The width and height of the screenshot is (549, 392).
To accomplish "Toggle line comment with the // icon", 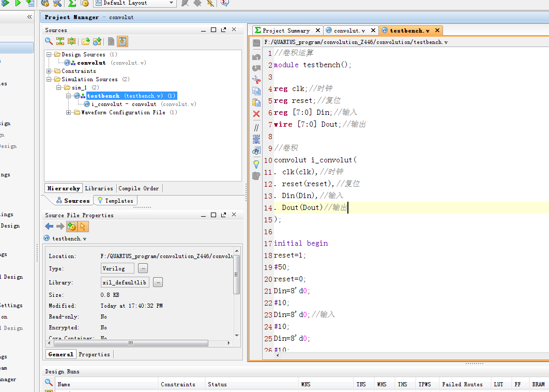I will [256, 127].
